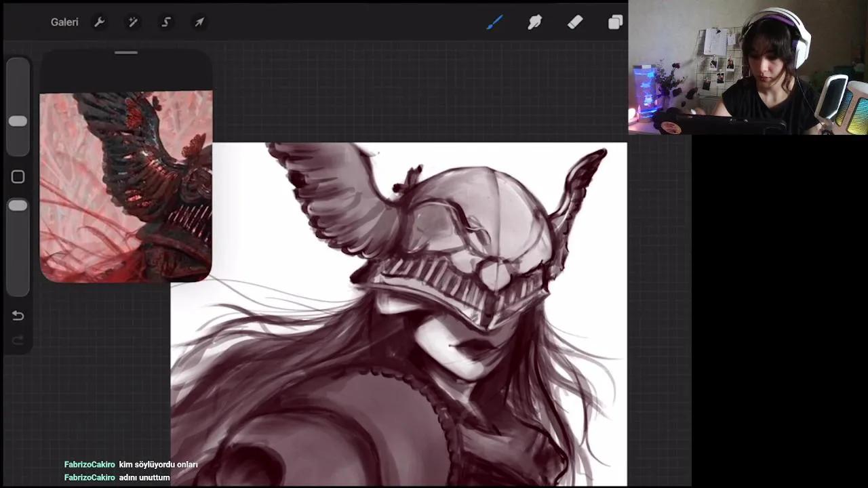The image size is (868, 488).
Task: Adjust the brush size slider
Action: point(18,121)
